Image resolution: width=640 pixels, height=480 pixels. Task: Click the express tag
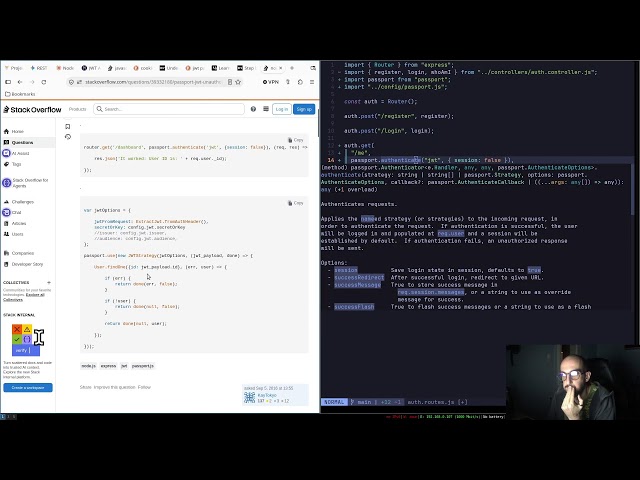tap(108, 366)
